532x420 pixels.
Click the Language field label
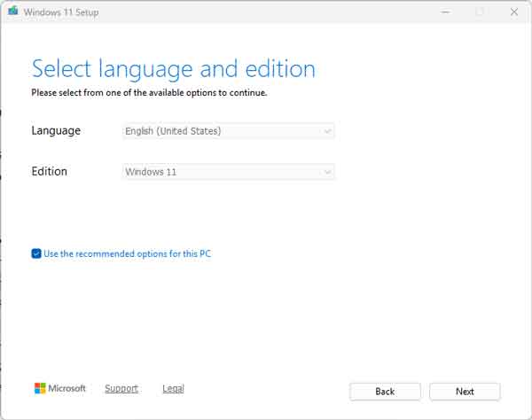pyautogui.click(x=56, y=131)
